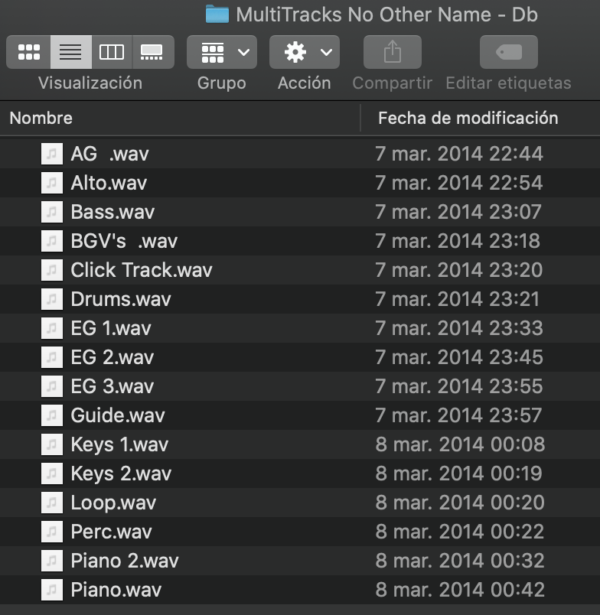Click the date 7 mar. 2014 22:44
Viewport: 600px width, 615px height.
click(x=459, y=153)
